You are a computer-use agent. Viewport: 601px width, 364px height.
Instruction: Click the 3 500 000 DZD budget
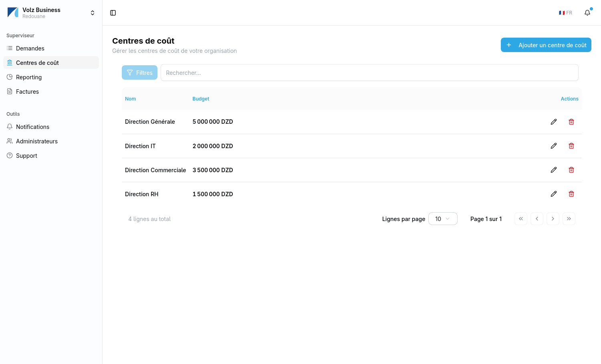(213, 170)
